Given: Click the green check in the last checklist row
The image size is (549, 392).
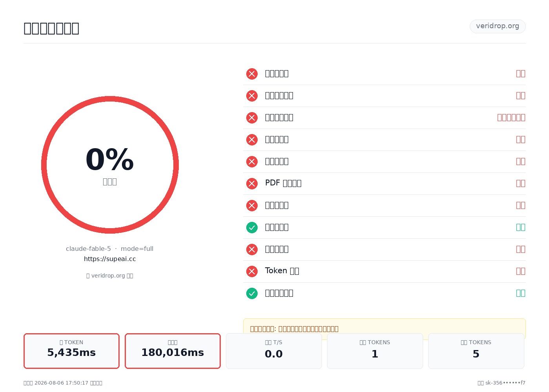Looking at the screenshot, I should (252, 293).
